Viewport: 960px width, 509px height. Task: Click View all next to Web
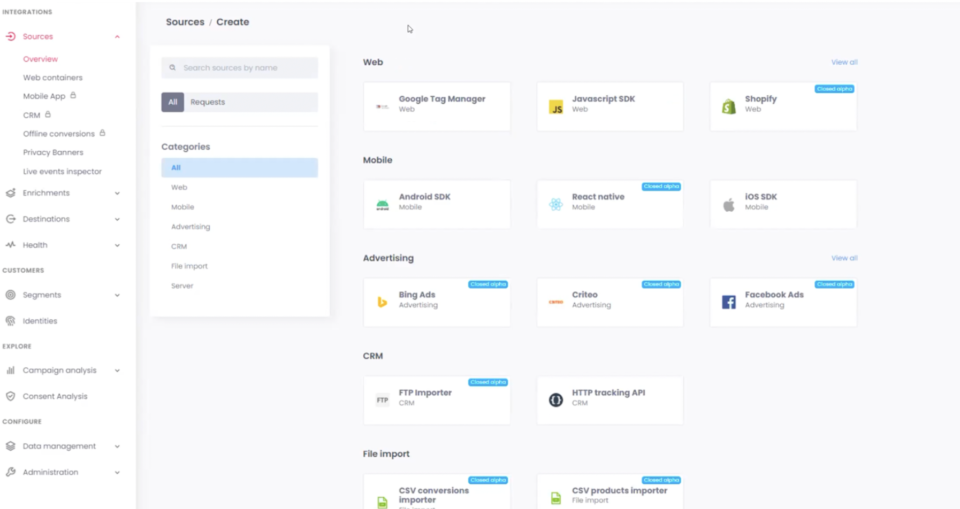[844, 62]
